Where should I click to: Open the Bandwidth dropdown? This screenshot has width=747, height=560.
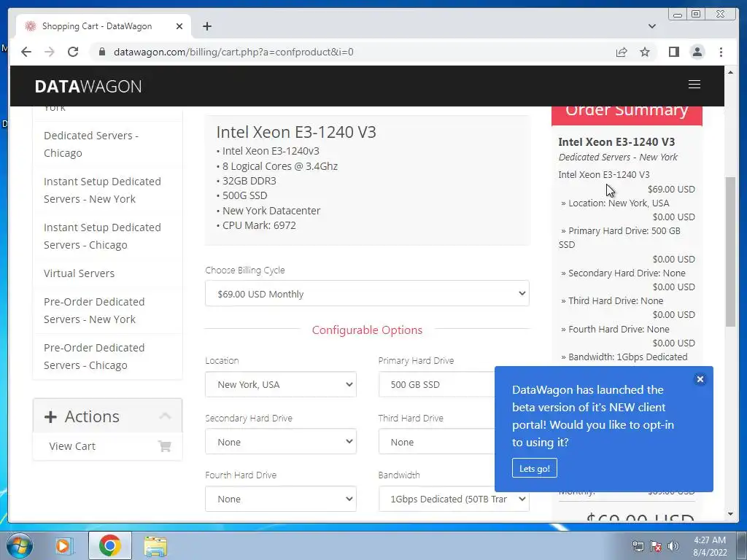[454, 499]
